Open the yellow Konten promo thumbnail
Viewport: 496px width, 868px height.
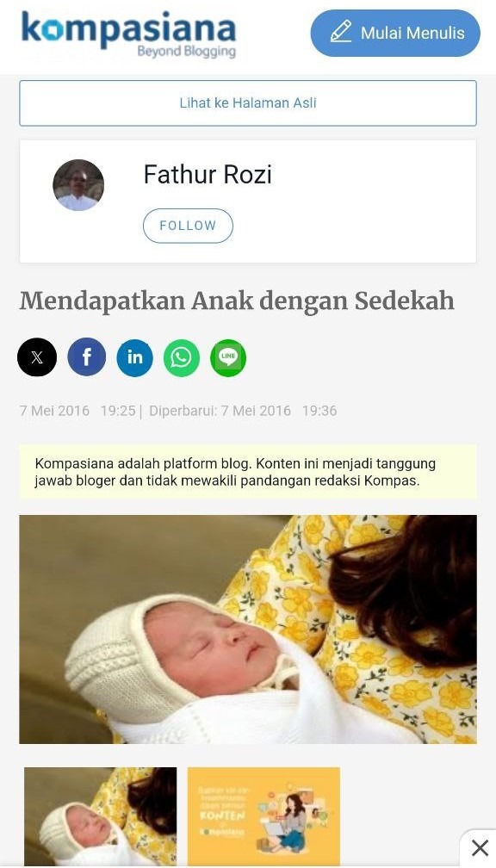263,816
